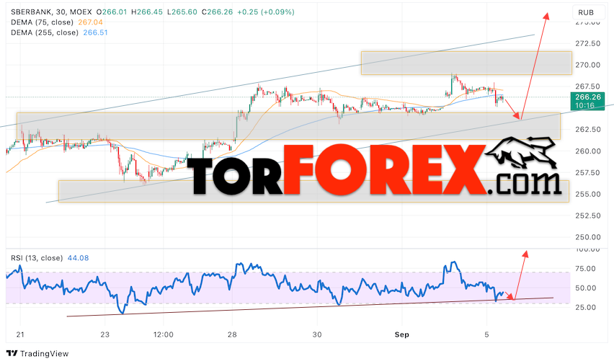Click the date label 21 on time axis
The image size is (614, 364).
(20, 334)
